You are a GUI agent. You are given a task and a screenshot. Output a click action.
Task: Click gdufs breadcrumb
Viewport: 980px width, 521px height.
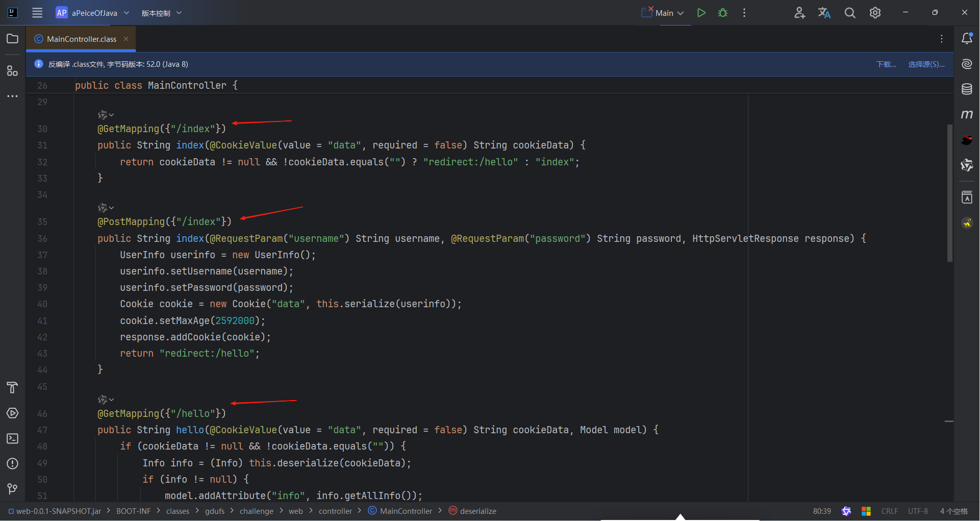coord(215,511)
